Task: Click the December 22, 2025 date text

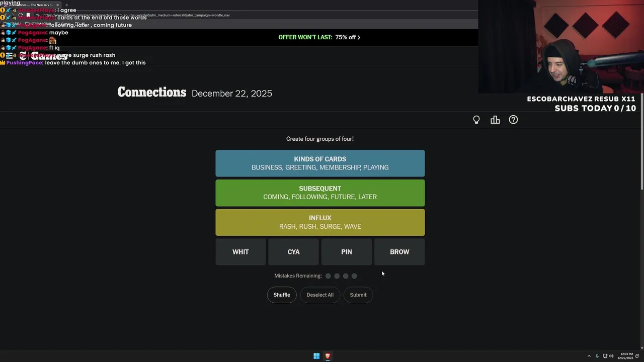Action: (x=232, y=94)
